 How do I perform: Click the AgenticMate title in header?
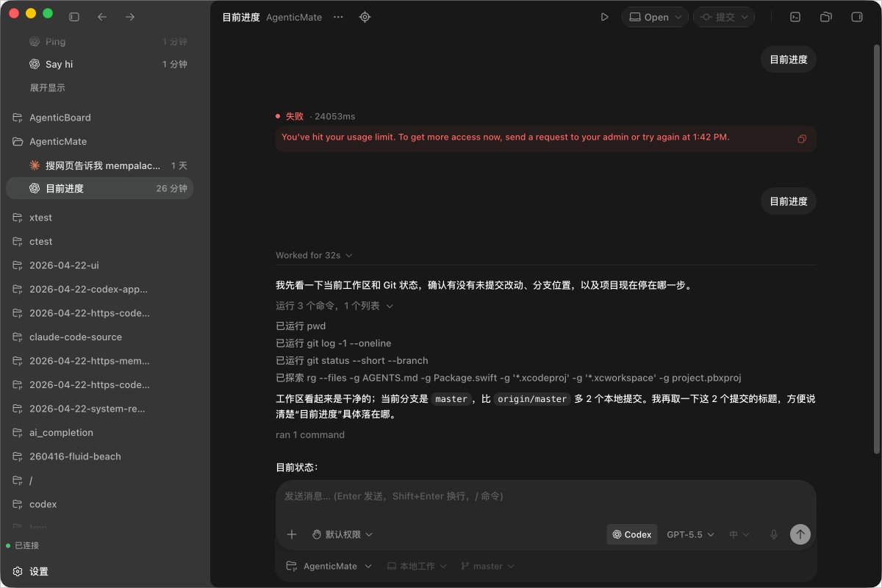(294, 17)
